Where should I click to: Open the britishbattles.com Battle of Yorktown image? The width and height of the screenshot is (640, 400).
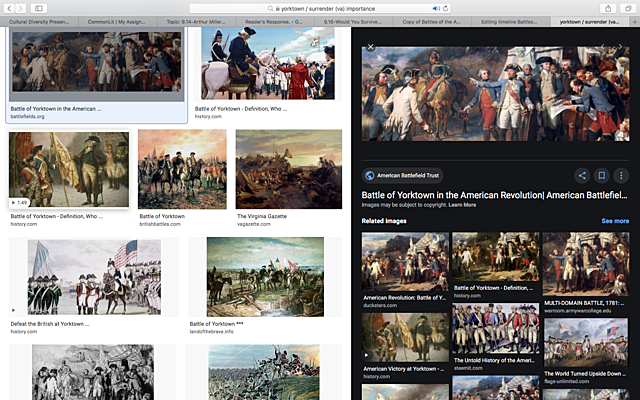tap(182, 169)
